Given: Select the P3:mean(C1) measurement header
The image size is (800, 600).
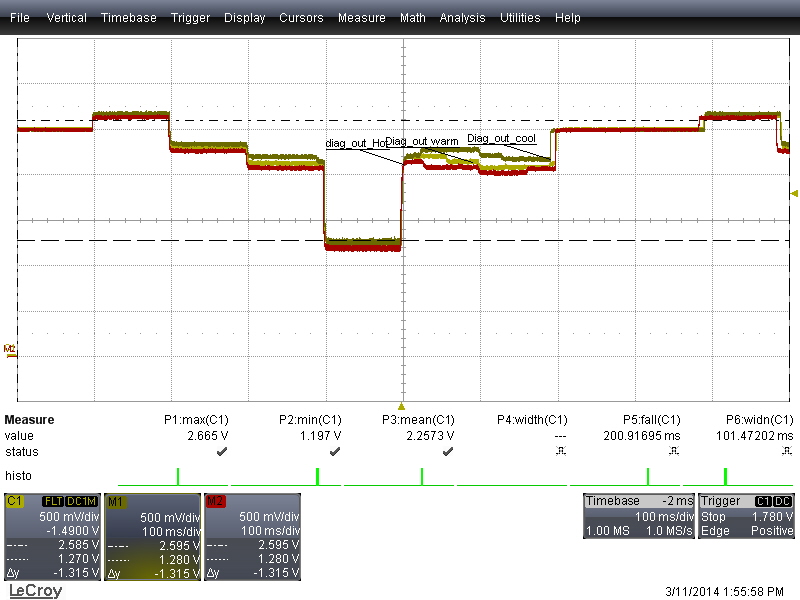Looking at the screenshot, I should click(x=418, y=420).
